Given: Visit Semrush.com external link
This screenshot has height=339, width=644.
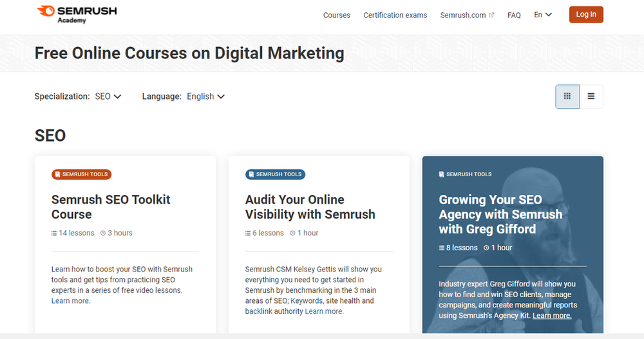Looking at the screenshot, I should 463,15.
